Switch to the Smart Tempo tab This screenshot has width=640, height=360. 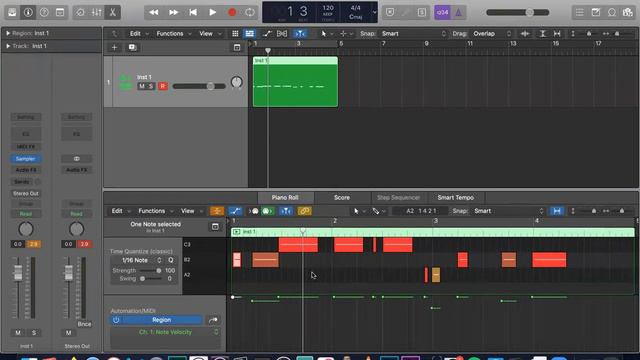[456, 198]
